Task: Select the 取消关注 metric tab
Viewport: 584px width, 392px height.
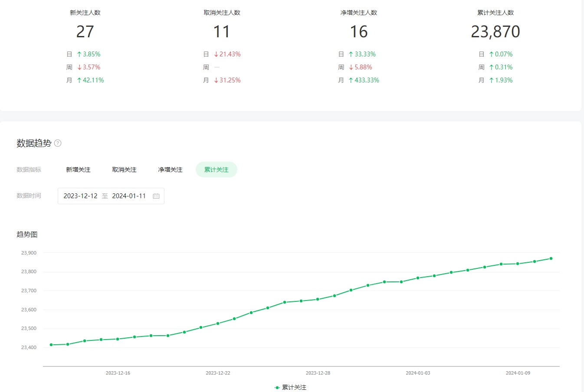Action: click(x=124, y=170)
